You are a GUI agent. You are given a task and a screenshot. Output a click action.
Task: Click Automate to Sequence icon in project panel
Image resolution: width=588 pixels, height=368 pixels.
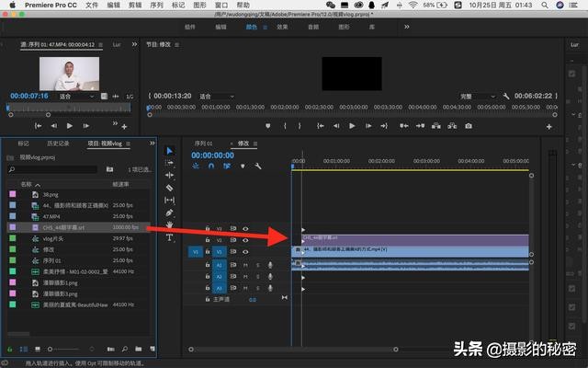point(110,349)
